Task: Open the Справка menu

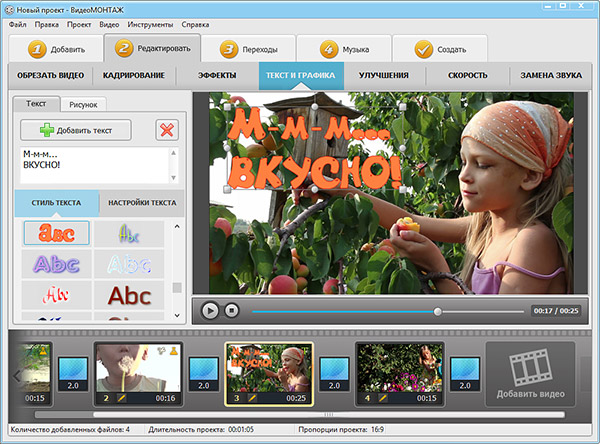Action: point(195,24)
